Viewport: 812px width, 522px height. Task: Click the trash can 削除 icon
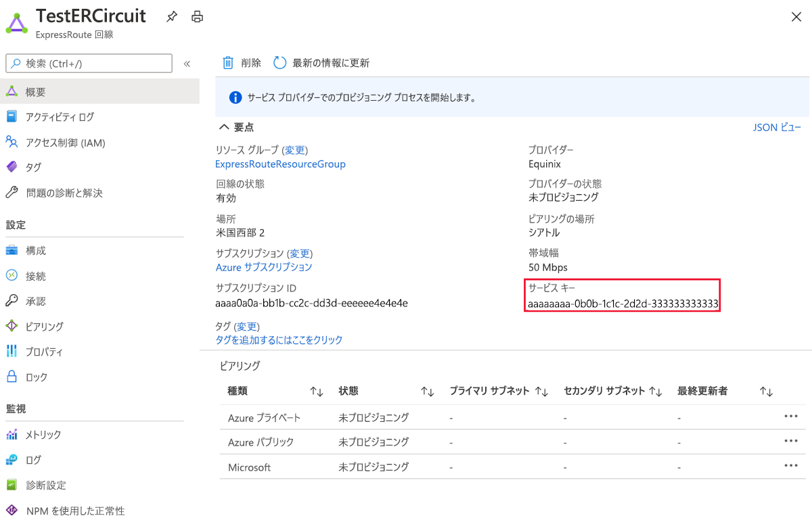point(228,63)
